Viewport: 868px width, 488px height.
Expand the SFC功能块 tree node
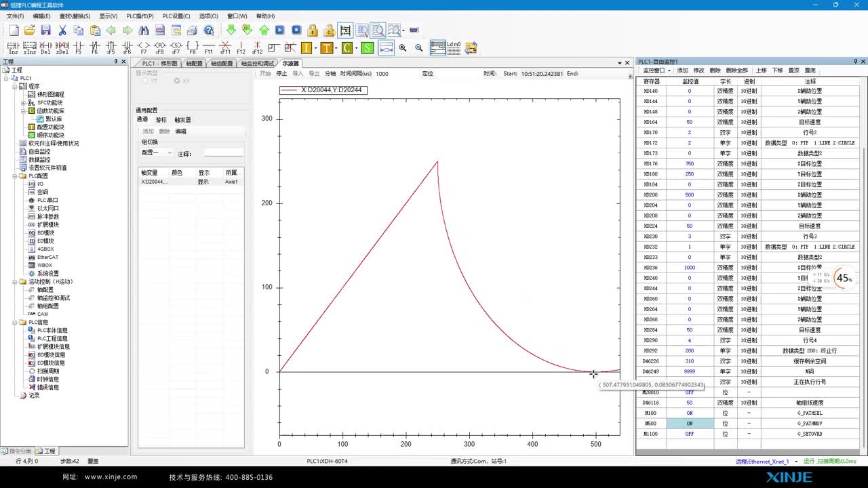coord(22,102)
